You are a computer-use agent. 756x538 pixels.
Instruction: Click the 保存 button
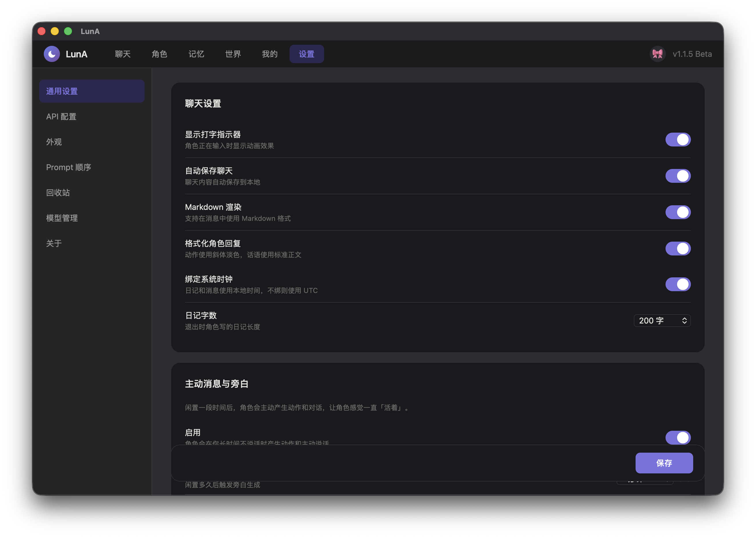coord(664,463)
